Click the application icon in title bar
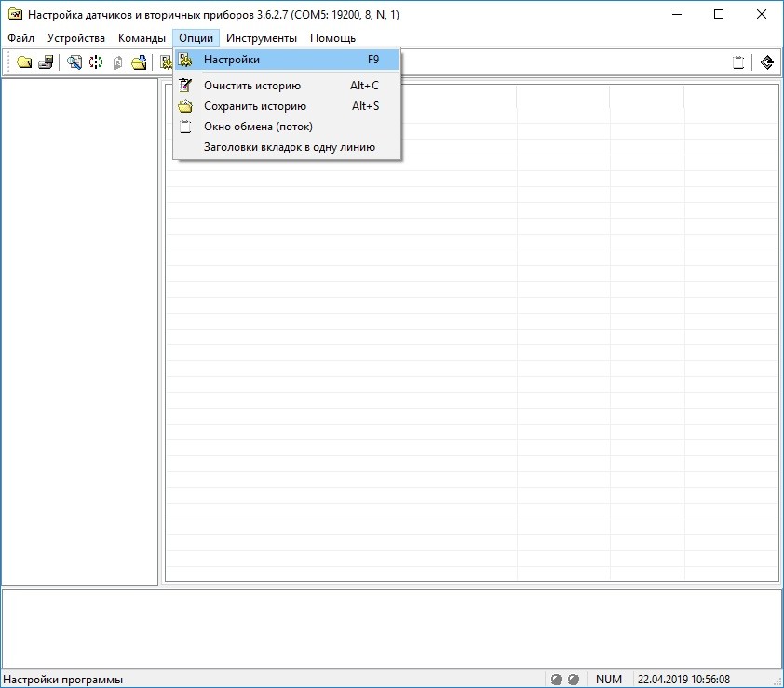The height and width of the screenshot is (688, 784). click(x=15, y=14)
